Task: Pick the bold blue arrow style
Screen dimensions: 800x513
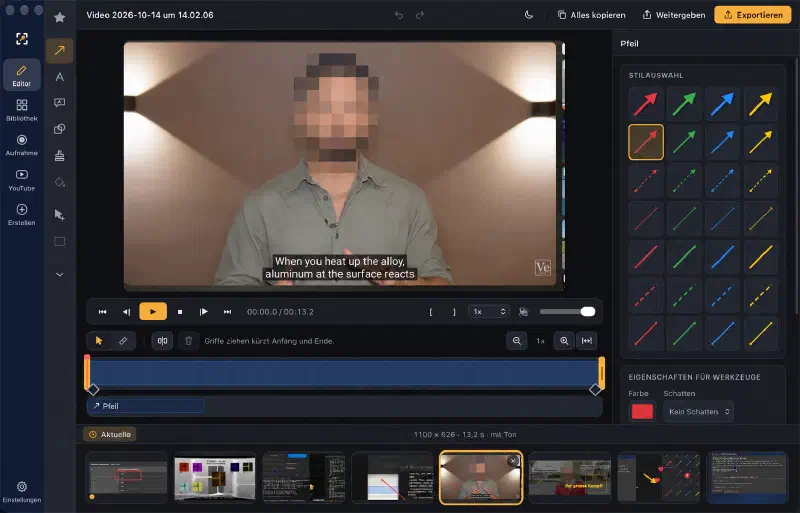Action: tap(722, 104)
